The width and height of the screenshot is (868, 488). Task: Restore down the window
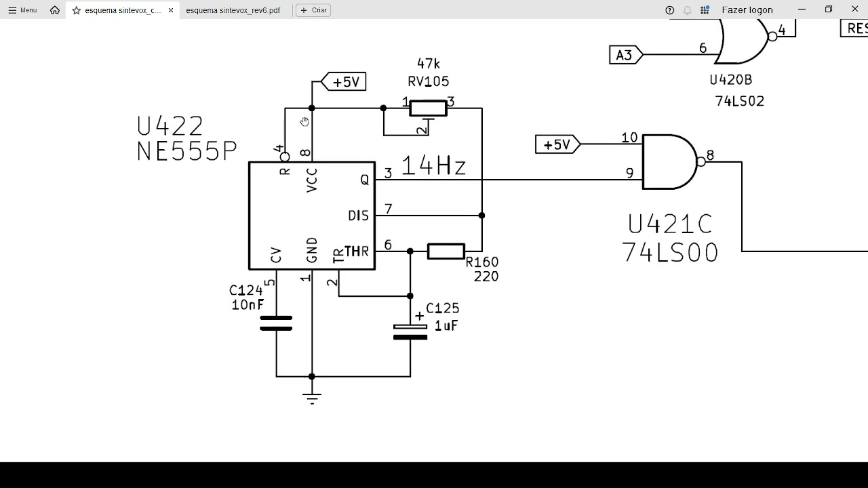click(x=829, y=9)
